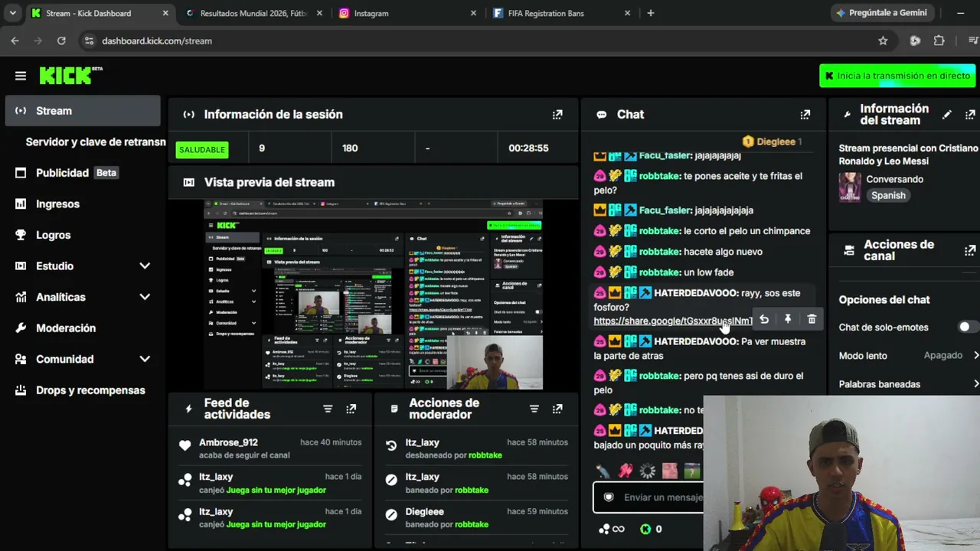
Task: Click Facu_fasler username in the jajajajajajaja message
Action: pyautogui.click(x=665, y=210)
